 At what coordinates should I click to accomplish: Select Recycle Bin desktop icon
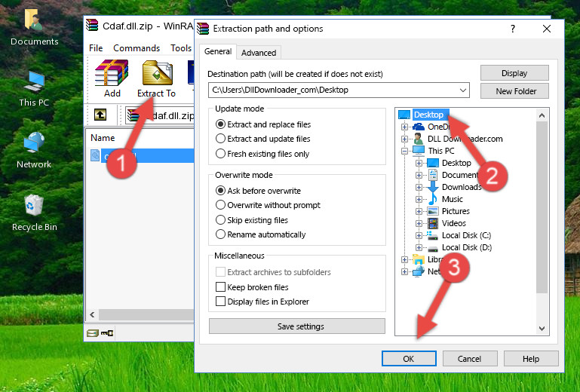[34, 205]
